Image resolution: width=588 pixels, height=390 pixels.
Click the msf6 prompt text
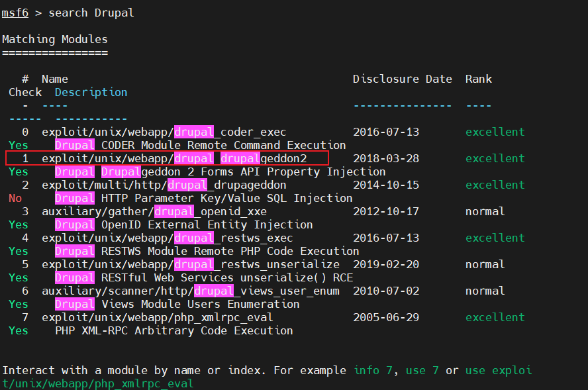coord(15,13)
